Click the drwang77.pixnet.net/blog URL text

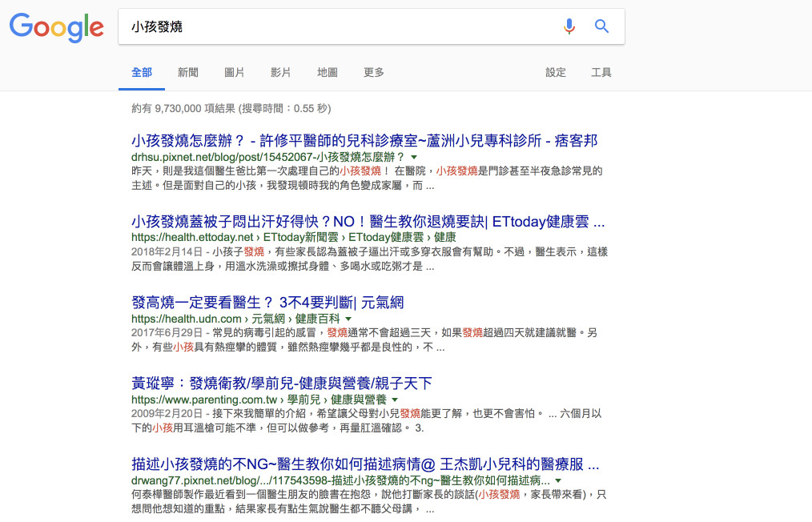(340, 480)
